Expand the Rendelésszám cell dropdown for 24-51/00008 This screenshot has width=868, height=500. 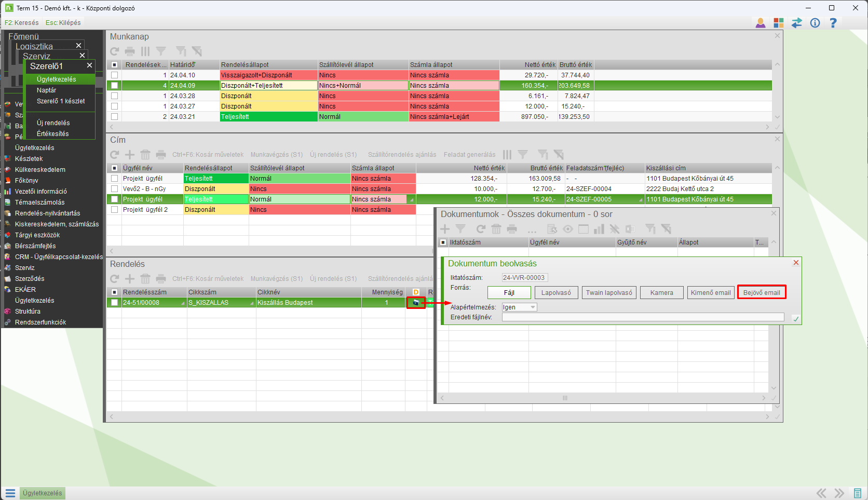183,303
